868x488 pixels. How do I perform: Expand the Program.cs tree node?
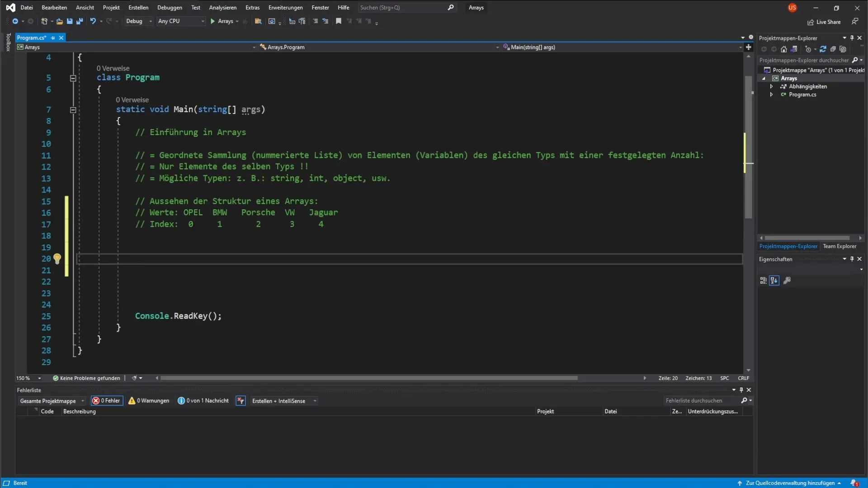point(771,94)
